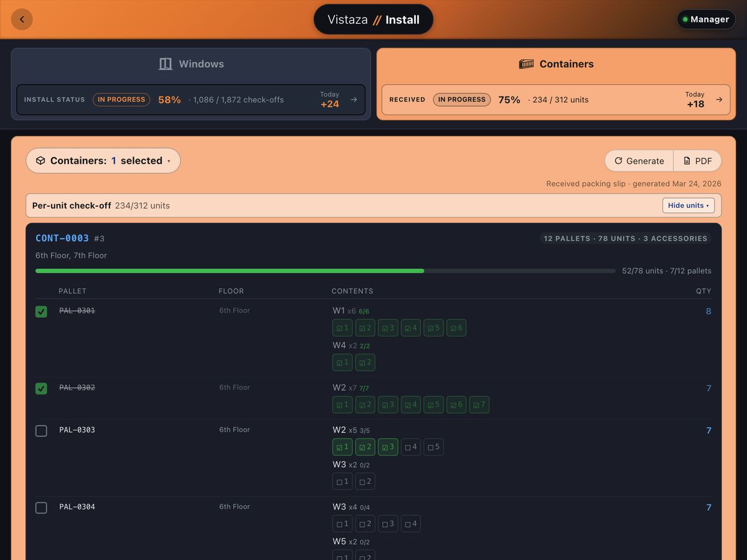
Task: Export the packing slip as PDF
Action: click(x=697, y=161)
